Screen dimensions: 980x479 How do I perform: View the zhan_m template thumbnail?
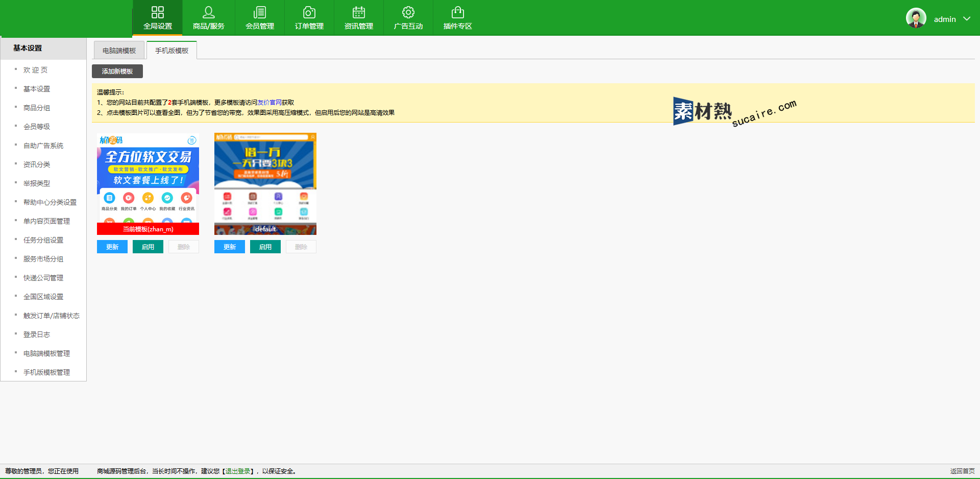click(148, 184)
